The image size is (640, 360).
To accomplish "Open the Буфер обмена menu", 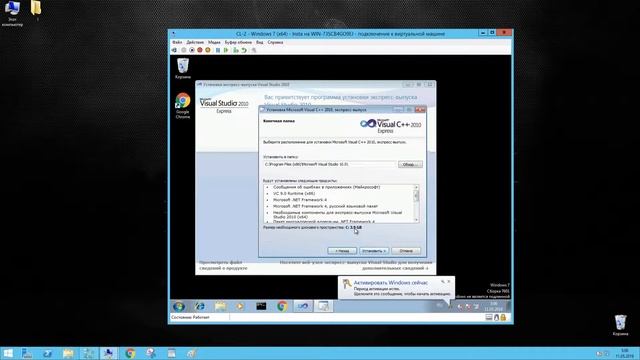I will click(238, 42).
